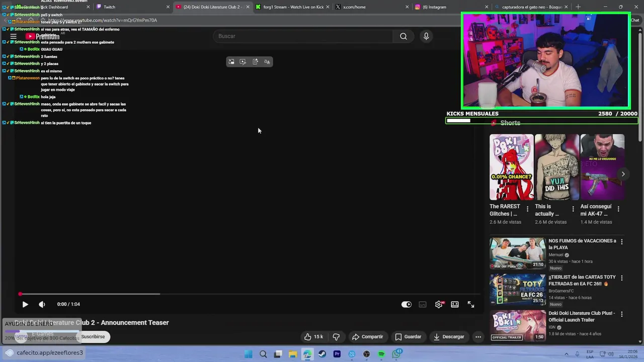This screenshot has height=362, width=644.
Task: Open Task View on the taskbar
Action: point(278,354)
